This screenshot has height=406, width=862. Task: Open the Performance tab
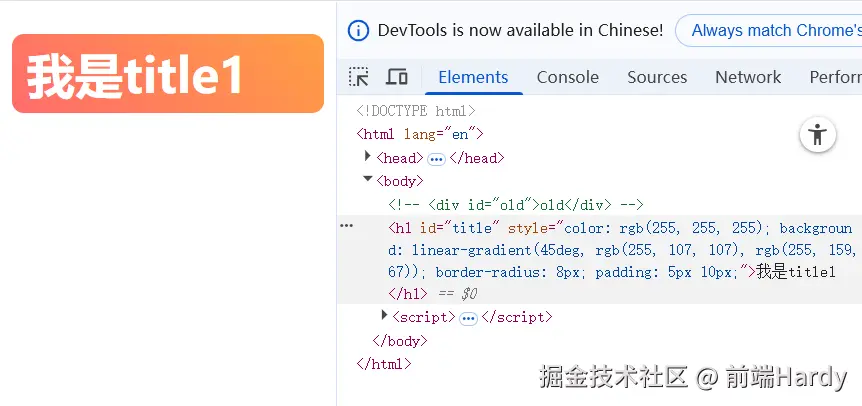835,77
